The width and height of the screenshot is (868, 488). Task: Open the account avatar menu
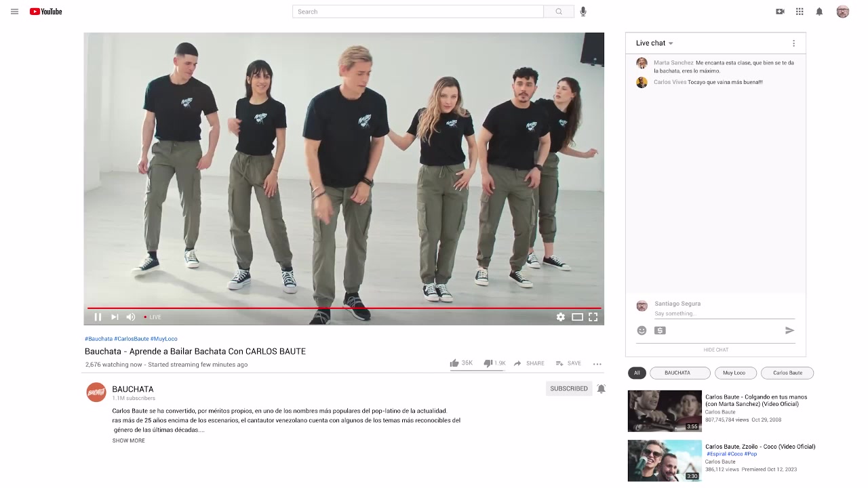(843, 12)
